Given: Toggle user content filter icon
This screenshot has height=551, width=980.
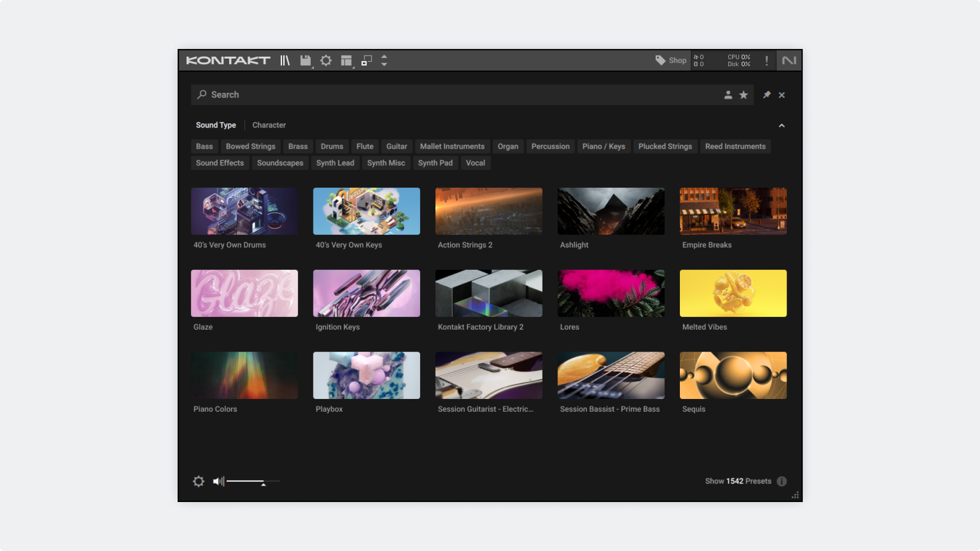Looking at the screenshot, I should 728,95.
